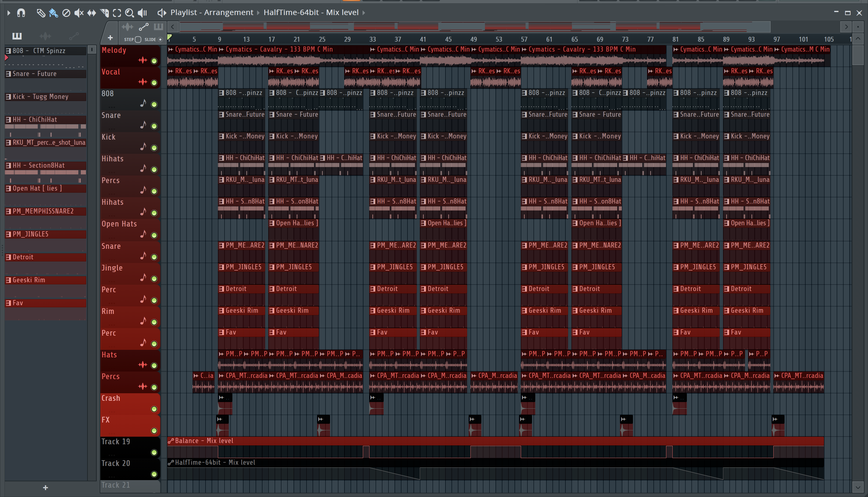This screenshot has height=497, width=868.
Task: Select the Zoom magnifier tool
Action: coord(129,13)
